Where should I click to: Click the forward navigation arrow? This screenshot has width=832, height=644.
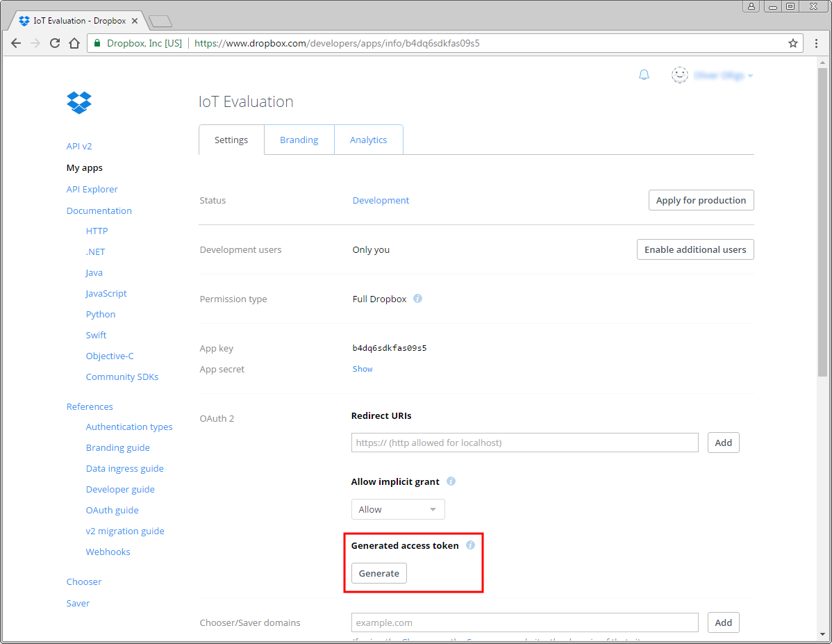tap(35, 43)
